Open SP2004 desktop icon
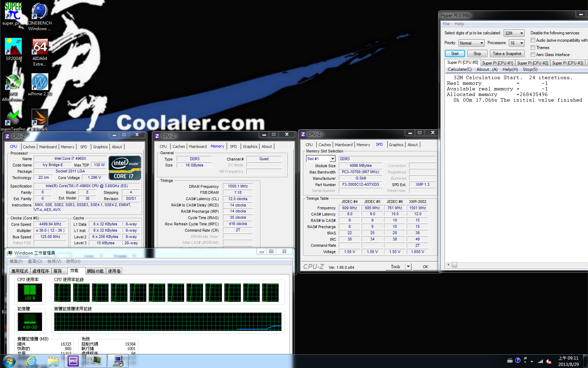The height and width of the screenshot is (368, 588). tap(13, 49)
